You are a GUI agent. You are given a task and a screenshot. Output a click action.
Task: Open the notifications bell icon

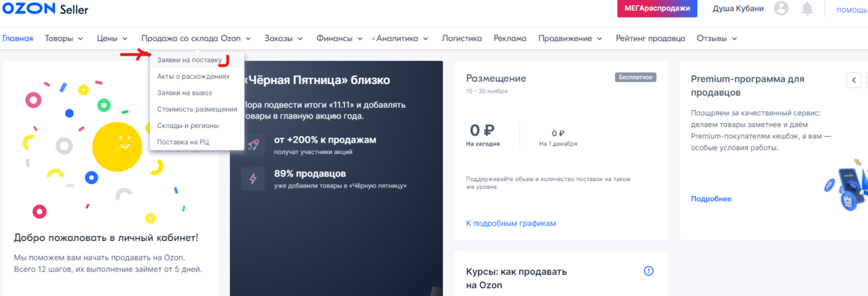tap(807, 9)
